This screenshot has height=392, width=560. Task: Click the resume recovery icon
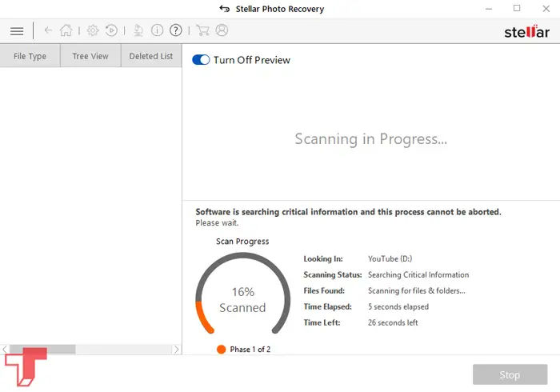(111, 30)
